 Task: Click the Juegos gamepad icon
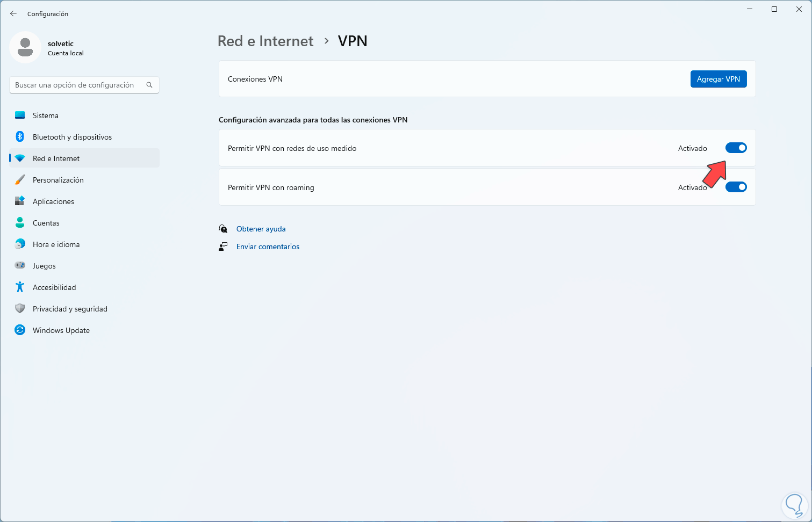click(20, 266)
